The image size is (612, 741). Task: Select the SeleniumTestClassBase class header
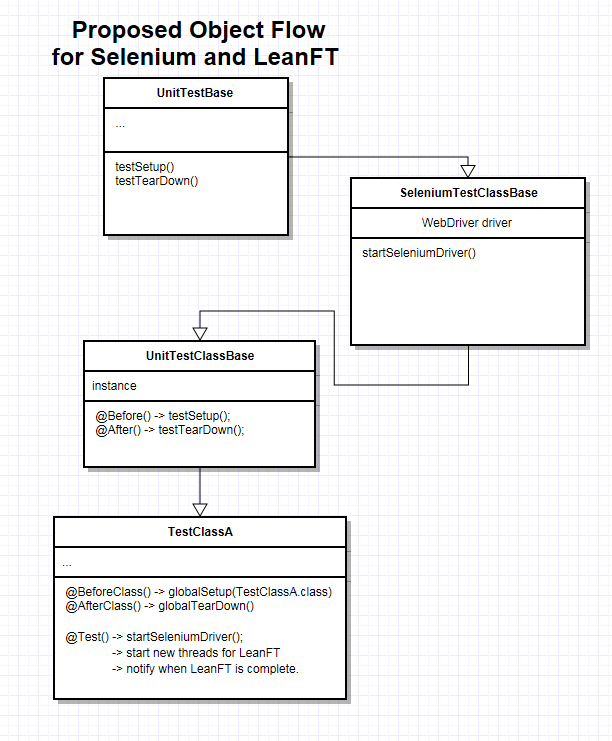[468, 193]
